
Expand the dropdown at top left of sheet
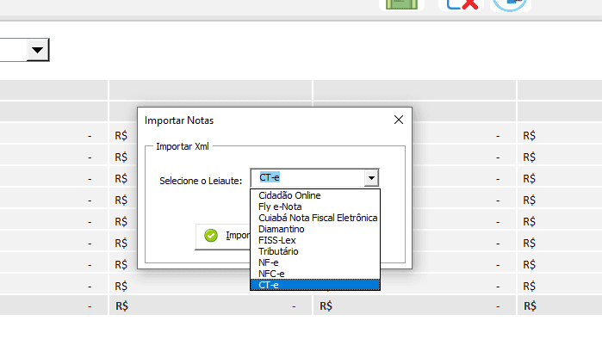tap(38, 50)
